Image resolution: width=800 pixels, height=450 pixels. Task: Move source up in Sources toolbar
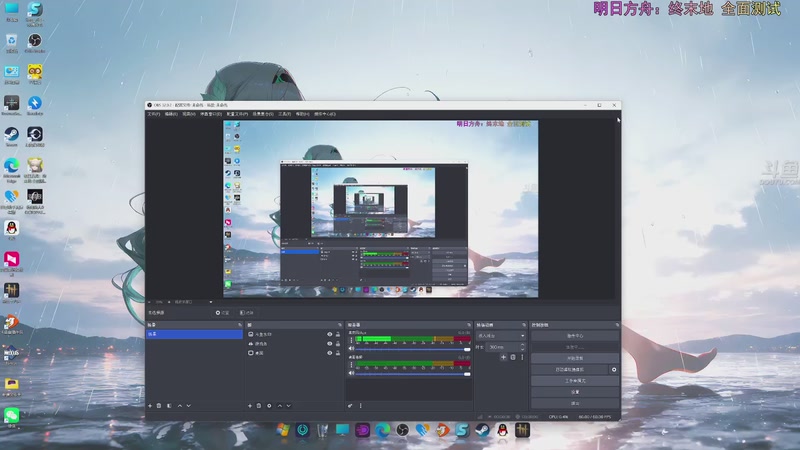click(x=280, y=406)
